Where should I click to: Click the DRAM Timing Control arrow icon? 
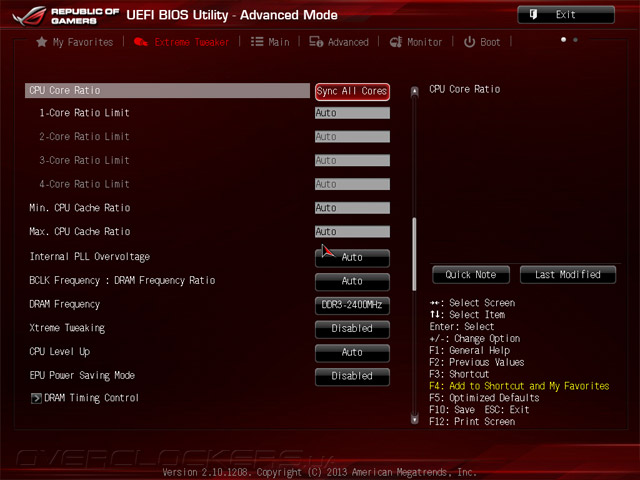[36, 398]
